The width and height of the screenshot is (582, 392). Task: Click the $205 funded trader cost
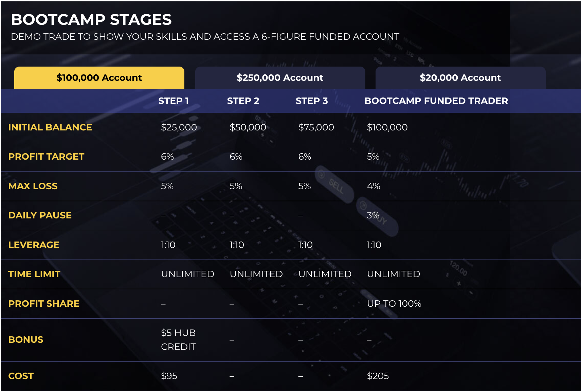(378, 376)
